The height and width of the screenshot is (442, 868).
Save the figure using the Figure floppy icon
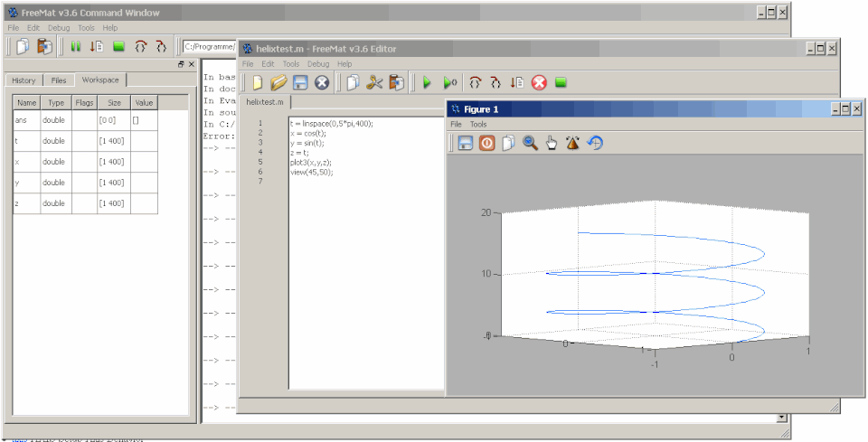pos(466,144)
